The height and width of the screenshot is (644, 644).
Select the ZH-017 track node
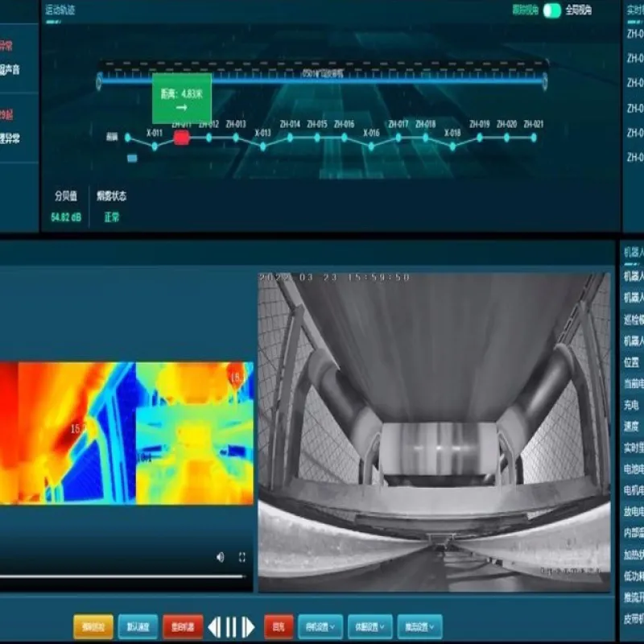tap(398, 138)
